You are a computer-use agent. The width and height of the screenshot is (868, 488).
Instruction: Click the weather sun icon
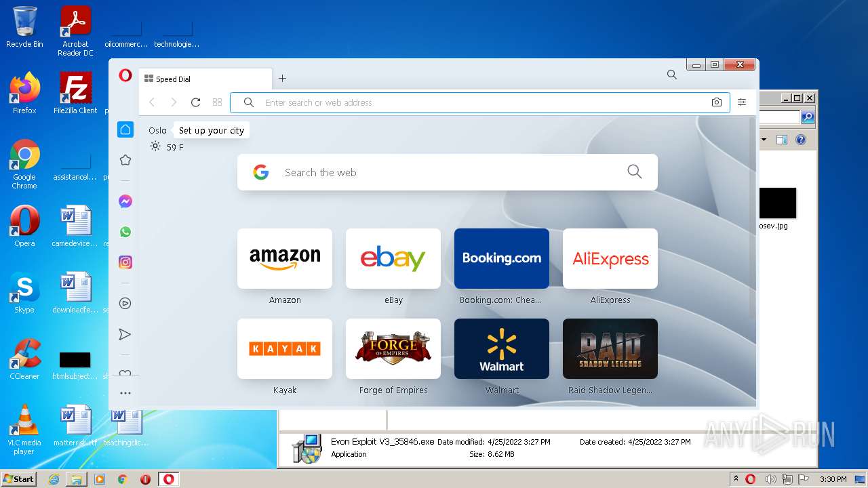coord(155,146)
